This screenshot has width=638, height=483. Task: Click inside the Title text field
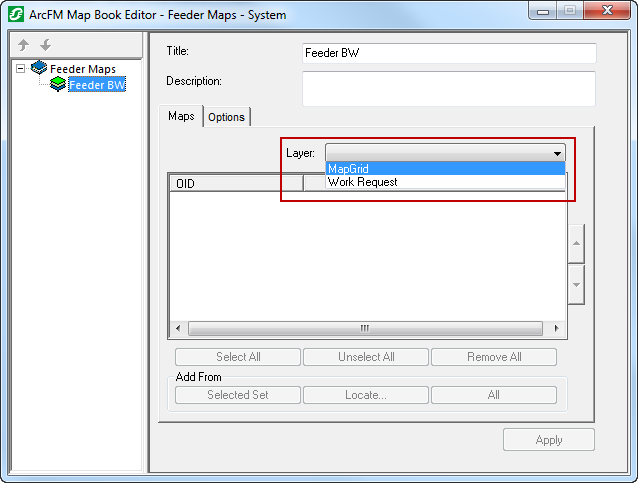pos(449,54)
